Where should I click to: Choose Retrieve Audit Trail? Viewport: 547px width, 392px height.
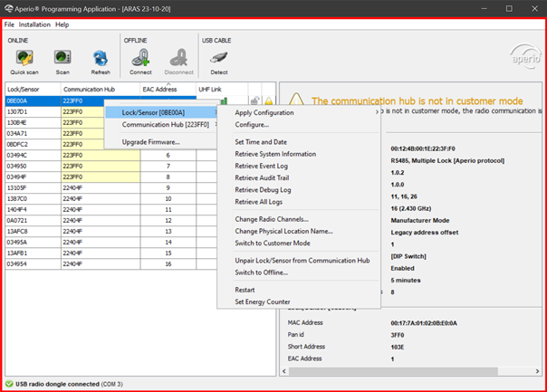click(x=262, y=177)
